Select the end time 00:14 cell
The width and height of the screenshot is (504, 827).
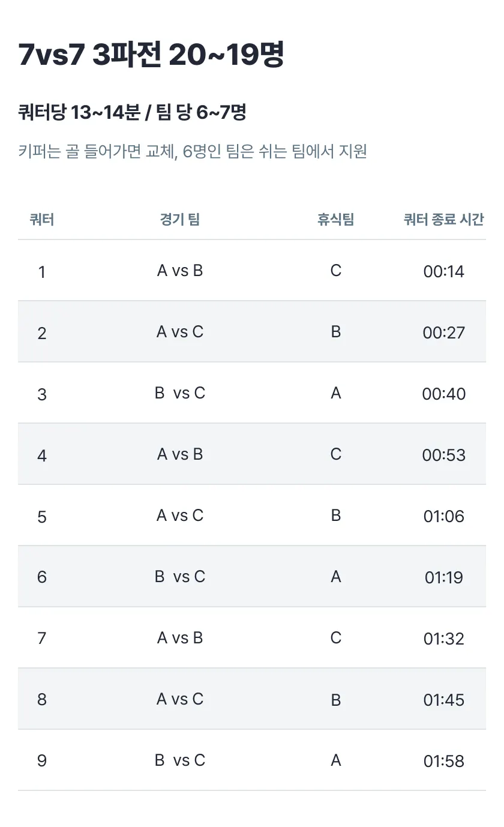[443, 272]
